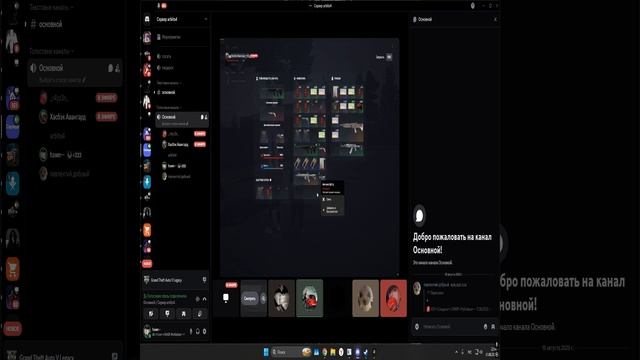Open the Сервер arbibol server dropdown menu
Image resolution: width=640 pixels, height=360 pixels.
click(x=182, y=19)
